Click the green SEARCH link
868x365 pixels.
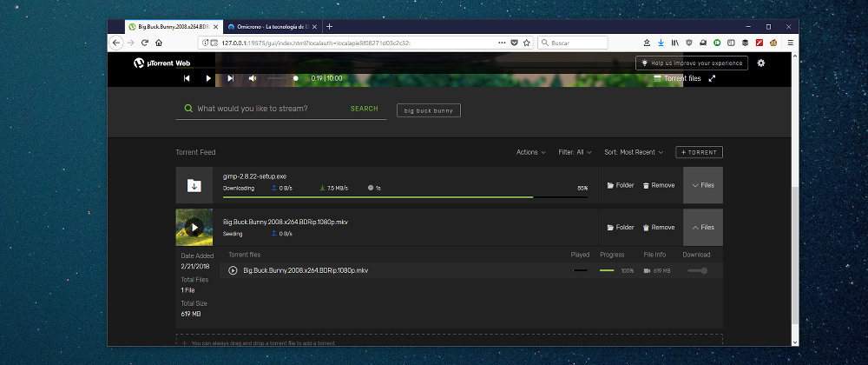point(364,109)
